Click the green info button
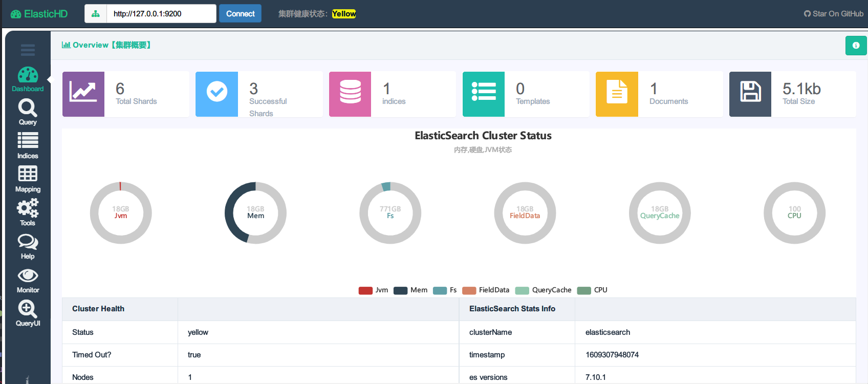Image resolution: width=868 pixels, height=384 pixels. 856,45
